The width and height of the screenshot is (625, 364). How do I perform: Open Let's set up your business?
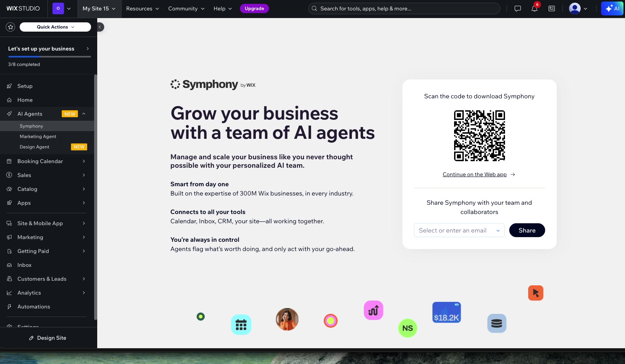click(x=49, y=49)
